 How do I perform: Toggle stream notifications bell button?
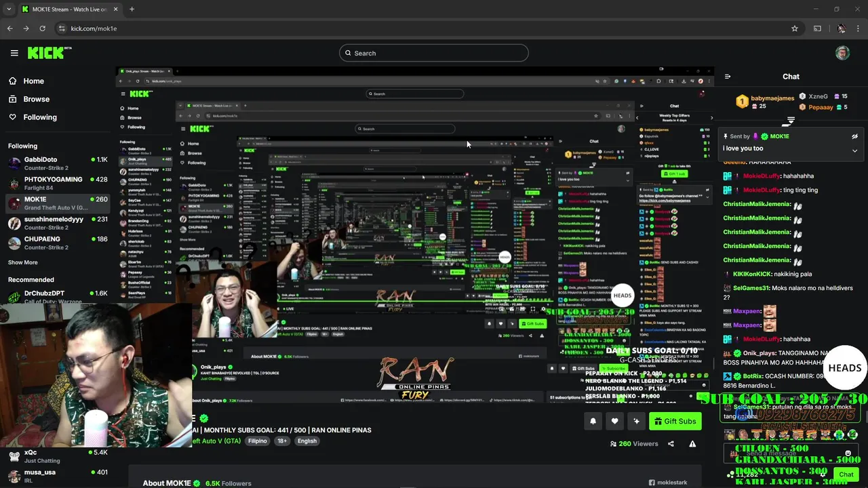click(593, 421)
